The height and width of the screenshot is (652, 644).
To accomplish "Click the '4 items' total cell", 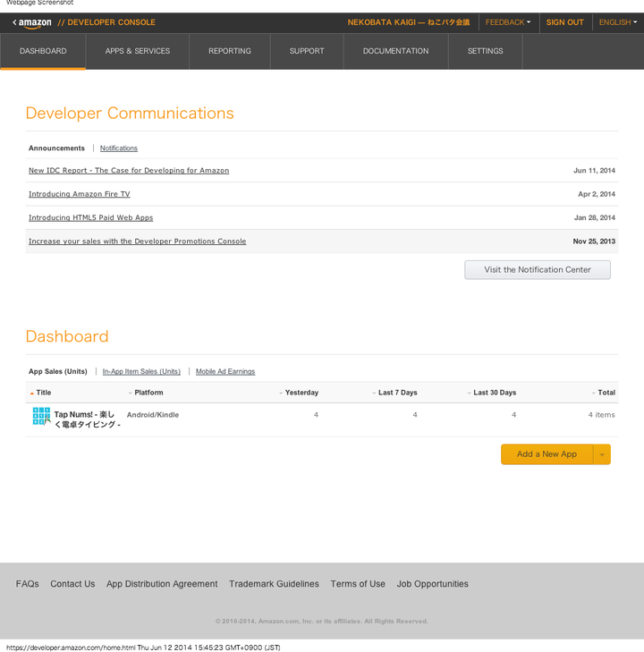I will [601, 415].
